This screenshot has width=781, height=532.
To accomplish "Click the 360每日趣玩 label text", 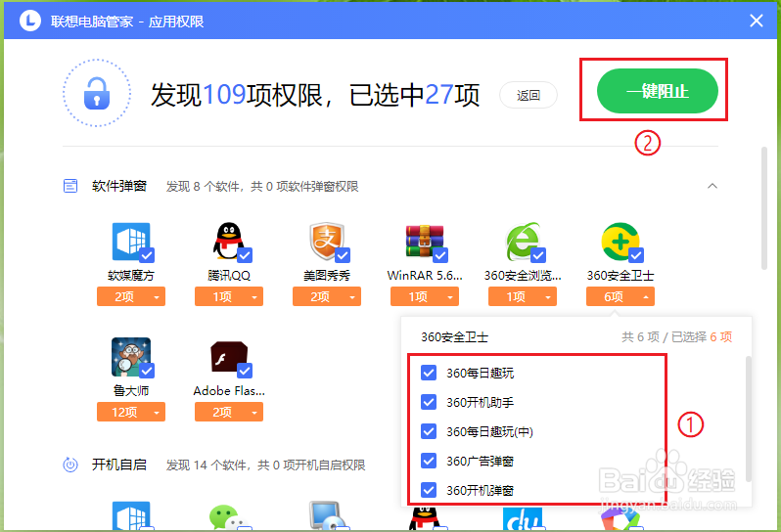I will 481,374.
